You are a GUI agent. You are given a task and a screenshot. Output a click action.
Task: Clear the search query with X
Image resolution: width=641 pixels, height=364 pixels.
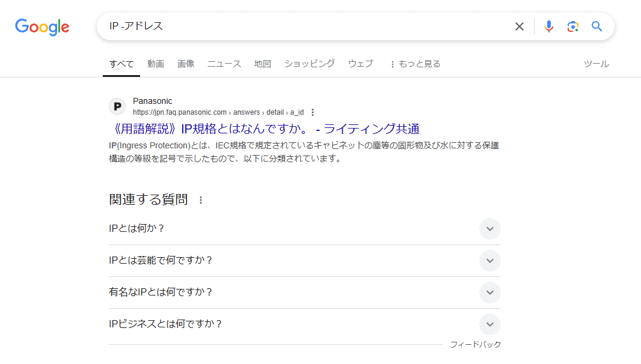tap(519, 26)
